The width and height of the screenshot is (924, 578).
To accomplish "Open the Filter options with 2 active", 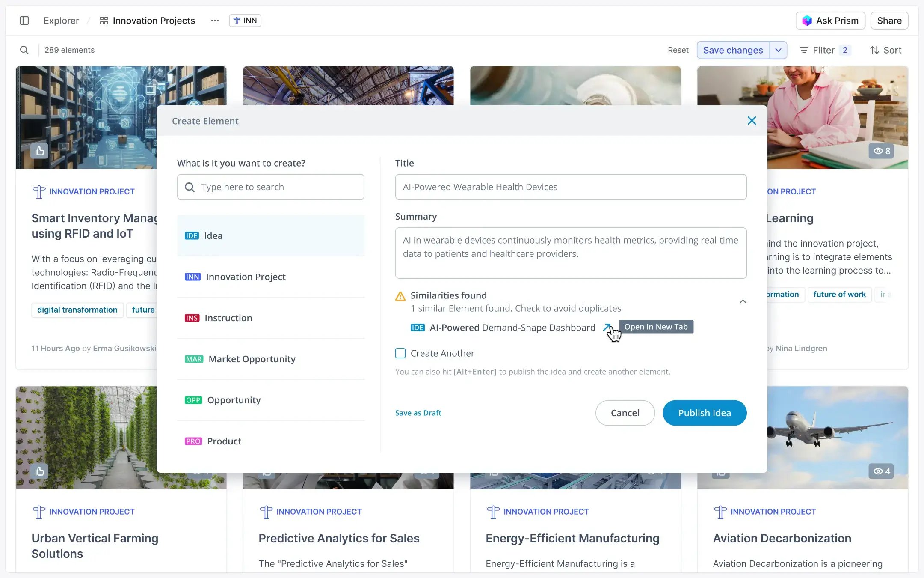I will [x=824, y=50].
